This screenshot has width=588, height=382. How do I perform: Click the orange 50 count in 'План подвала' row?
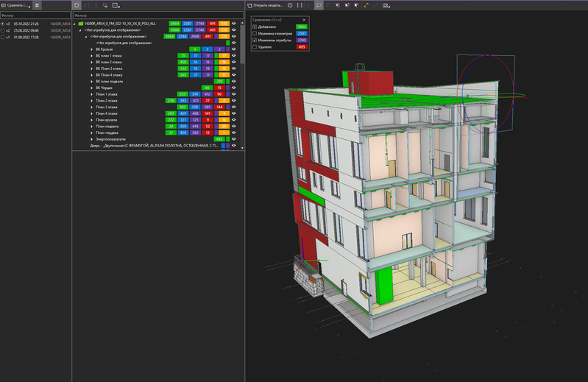pyautogui.click(x=224, y=127)
